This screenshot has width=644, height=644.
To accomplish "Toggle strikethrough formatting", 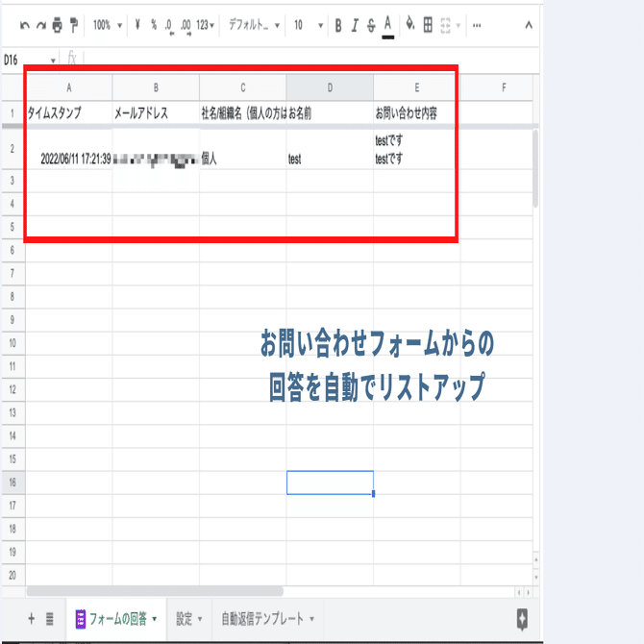I will coord(371,25).
